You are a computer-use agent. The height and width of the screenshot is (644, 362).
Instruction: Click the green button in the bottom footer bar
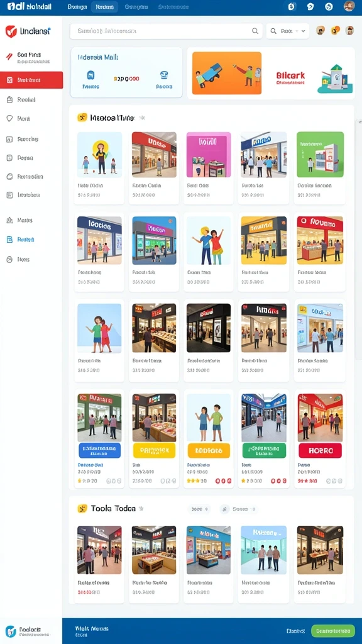[x=333, y=631]
